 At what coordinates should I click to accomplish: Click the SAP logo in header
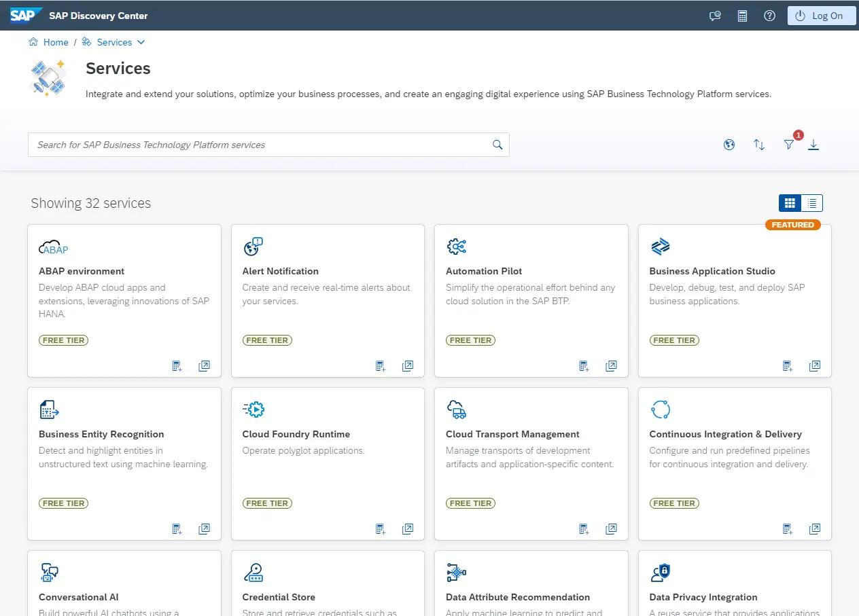point(26,15)
